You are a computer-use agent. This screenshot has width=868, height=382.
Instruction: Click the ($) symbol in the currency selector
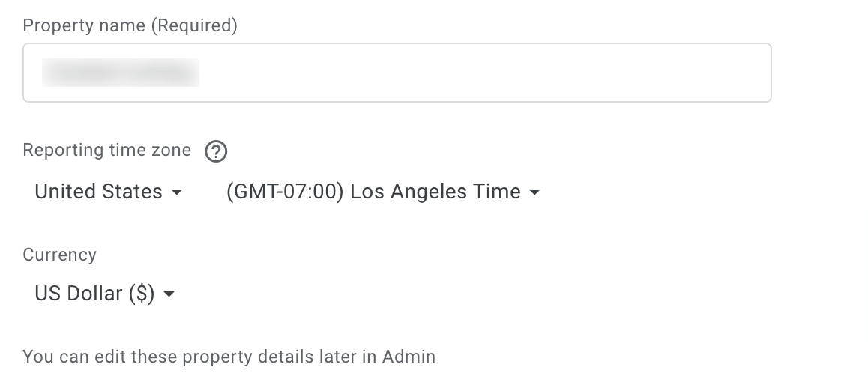tap(142, 294)
